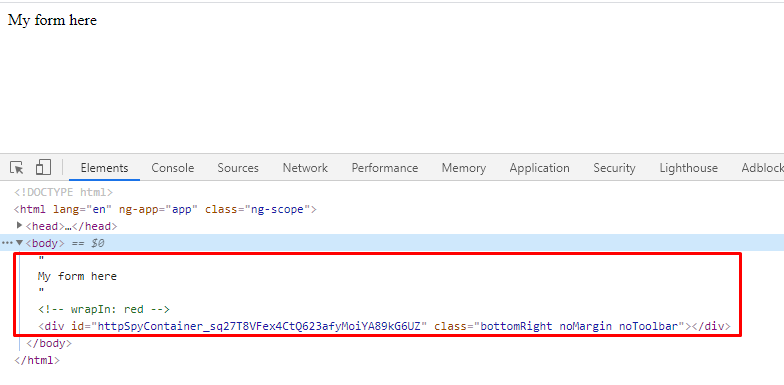Open the Adblock tab

pos(762,168)
